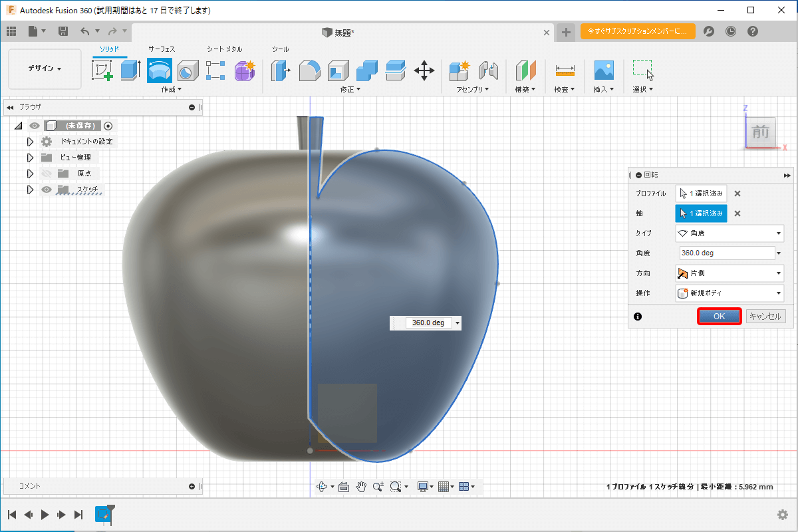Screen dimensions: 798x532
Task: Click the Undo arrow
Action: 84,31
